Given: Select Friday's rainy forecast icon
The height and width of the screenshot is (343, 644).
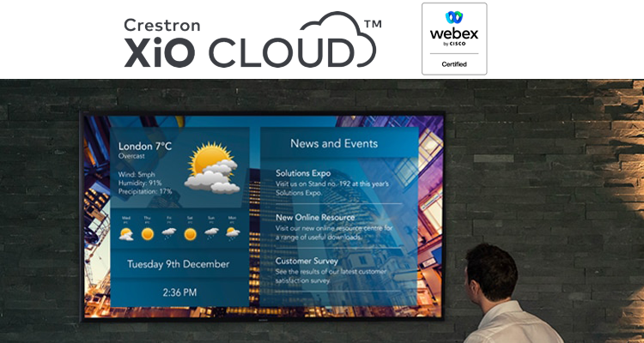Looking at the screenshot, I should (x=169, y=232).
